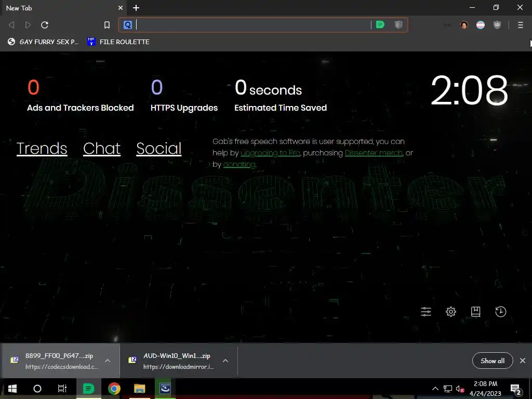Switch to Dissenter browser in taskbar
The height and width of the screenshot is (399, 532).
(88, 389)
